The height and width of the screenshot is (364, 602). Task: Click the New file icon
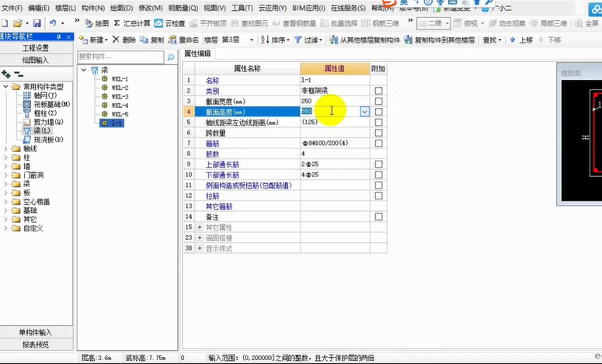5,23
